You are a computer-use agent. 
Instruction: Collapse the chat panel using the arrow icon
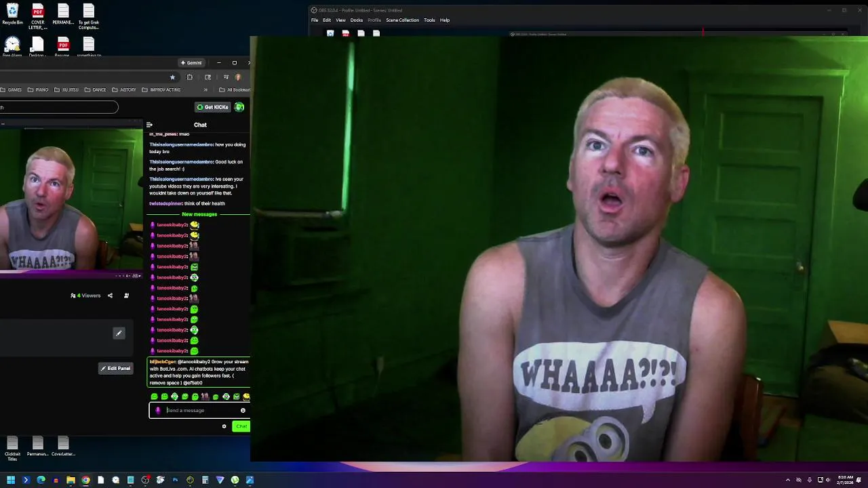149,125
